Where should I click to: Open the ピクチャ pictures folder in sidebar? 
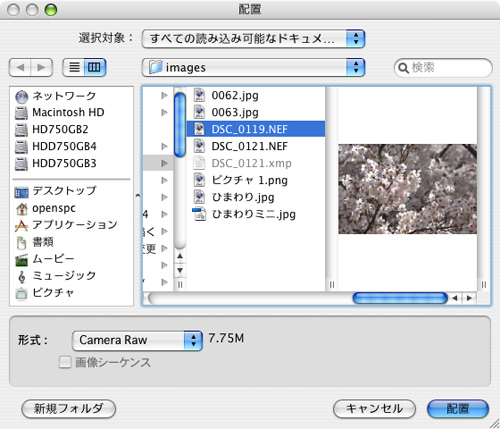44,293
